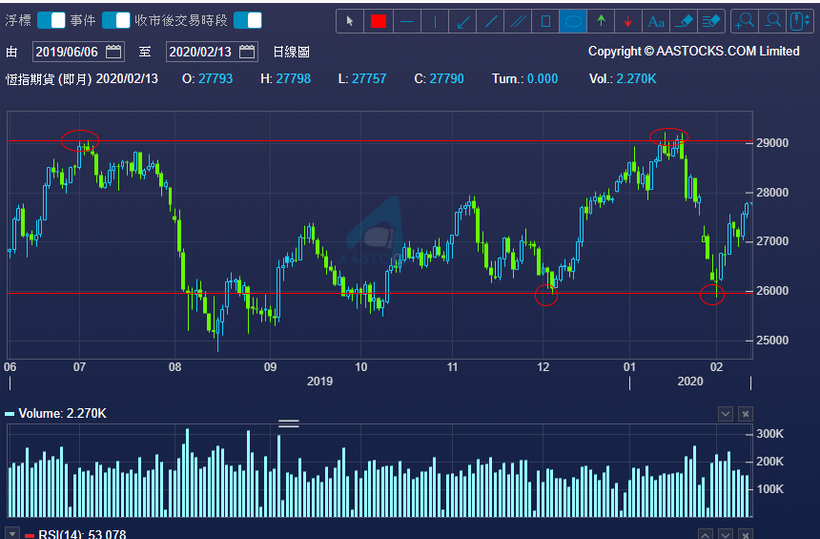Click the 2020/02/13 end date field
This screenshot has width=820, height=539.
pos(212,52)
